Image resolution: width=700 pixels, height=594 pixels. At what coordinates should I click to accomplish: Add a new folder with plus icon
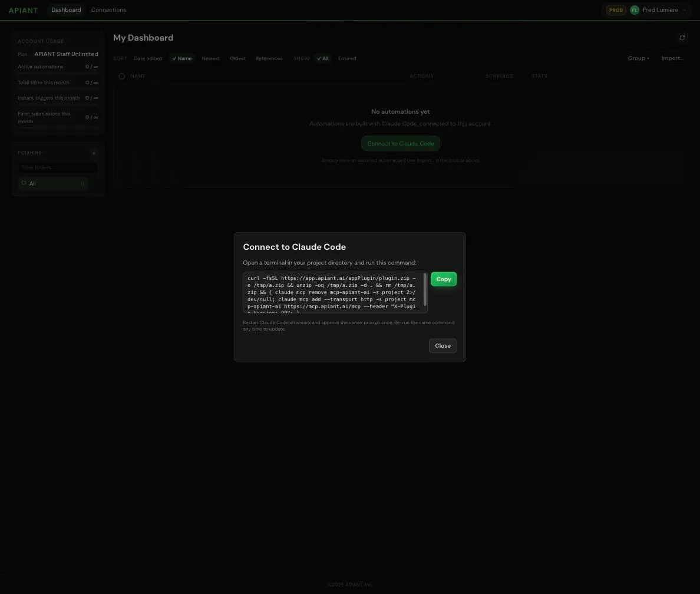[94, 153]
